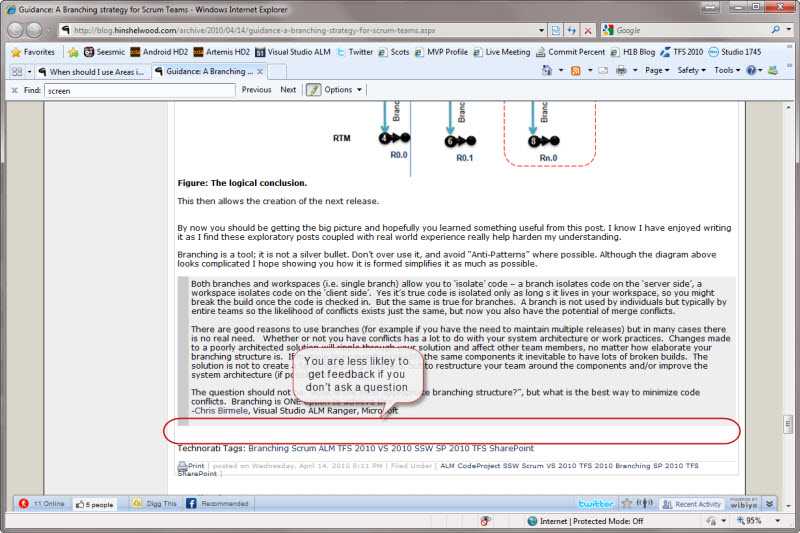Toggle the find highlight pen button
Image resolution: width=800 pixels, height=533 pixels.
pyautogui.click(x=313, y=90)
